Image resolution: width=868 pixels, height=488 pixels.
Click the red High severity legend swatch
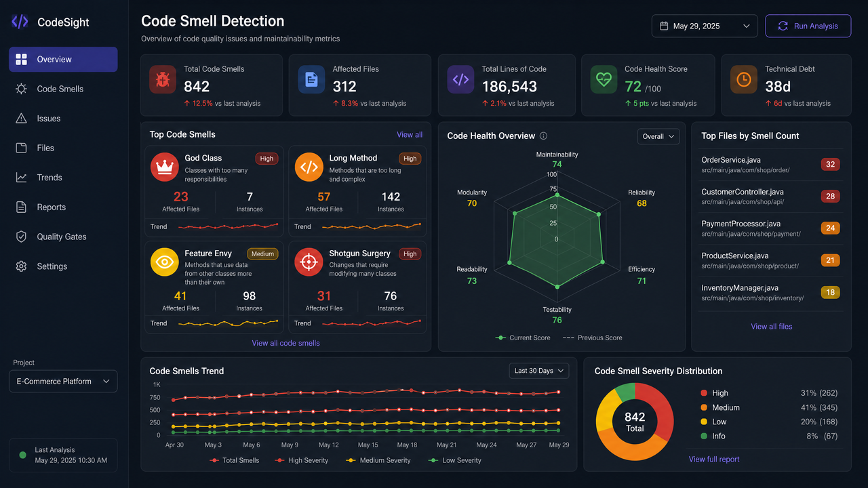coord(704,393)
